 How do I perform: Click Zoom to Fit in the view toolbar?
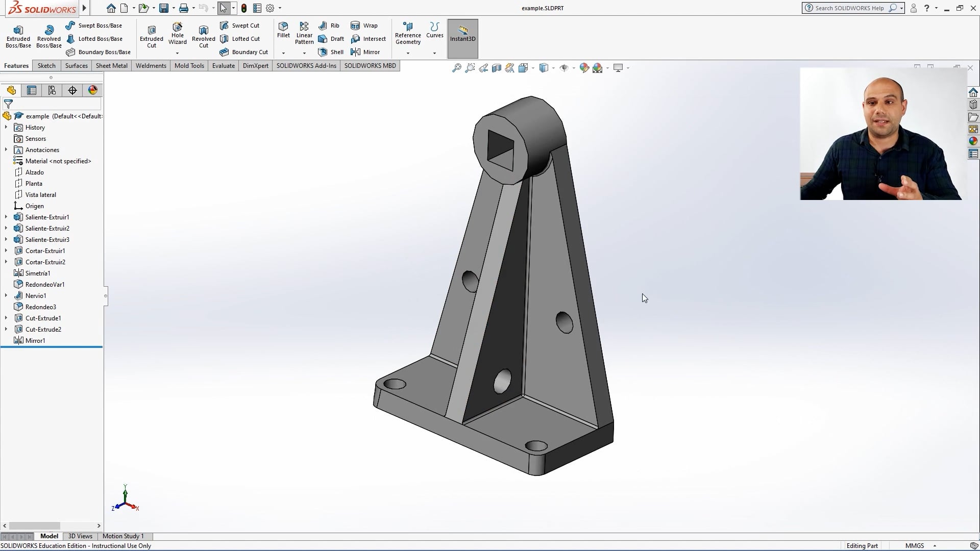coord(456,68)
